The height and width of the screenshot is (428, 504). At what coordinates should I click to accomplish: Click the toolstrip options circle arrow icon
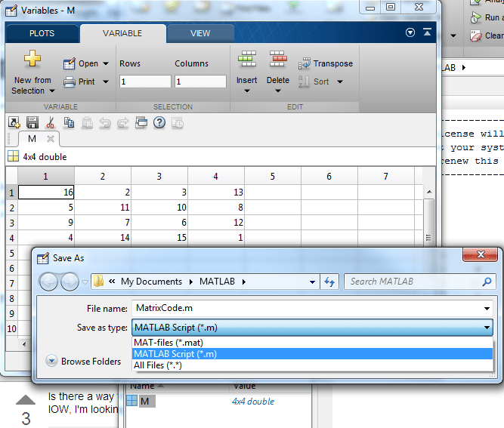410,32
